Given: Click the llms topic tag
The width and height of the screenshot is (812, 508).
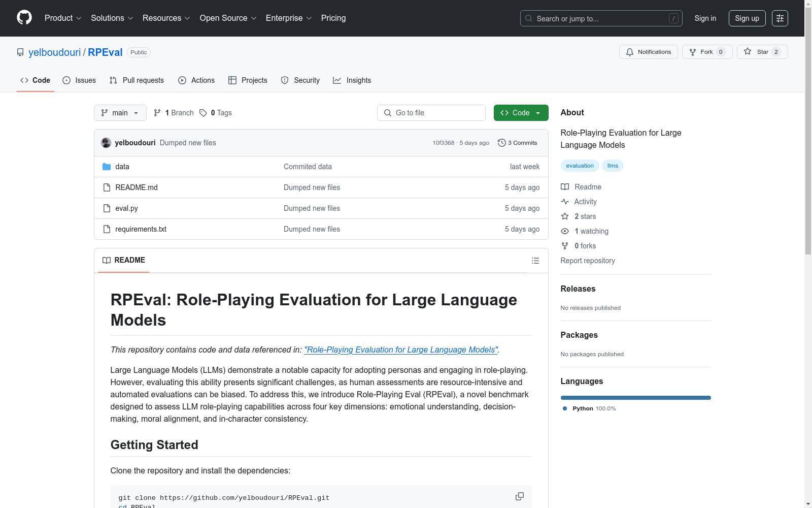Looking at the screenshot, I should click(613, 166).
